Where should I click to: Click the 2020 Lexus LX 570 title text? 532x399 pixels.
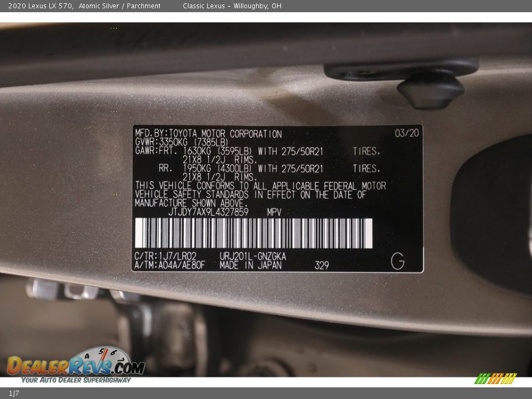(40, 6)
